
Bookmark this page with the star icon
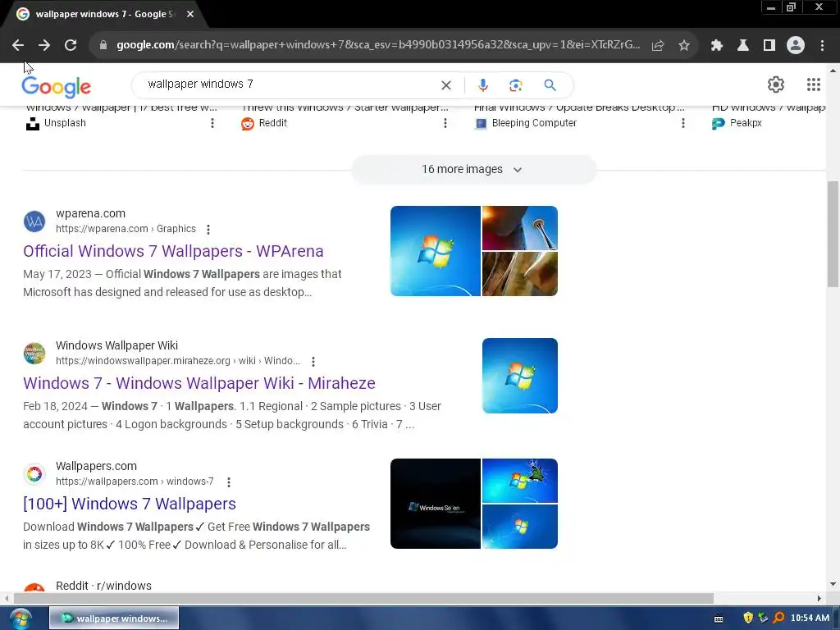tap(684, 46)
